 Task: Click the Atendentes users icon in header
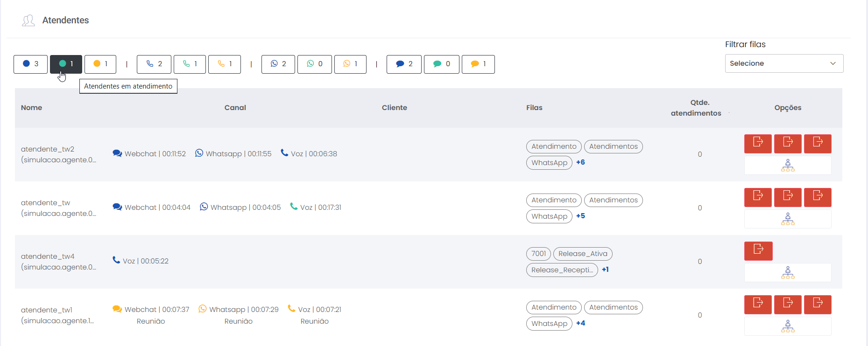coord(28,21)
